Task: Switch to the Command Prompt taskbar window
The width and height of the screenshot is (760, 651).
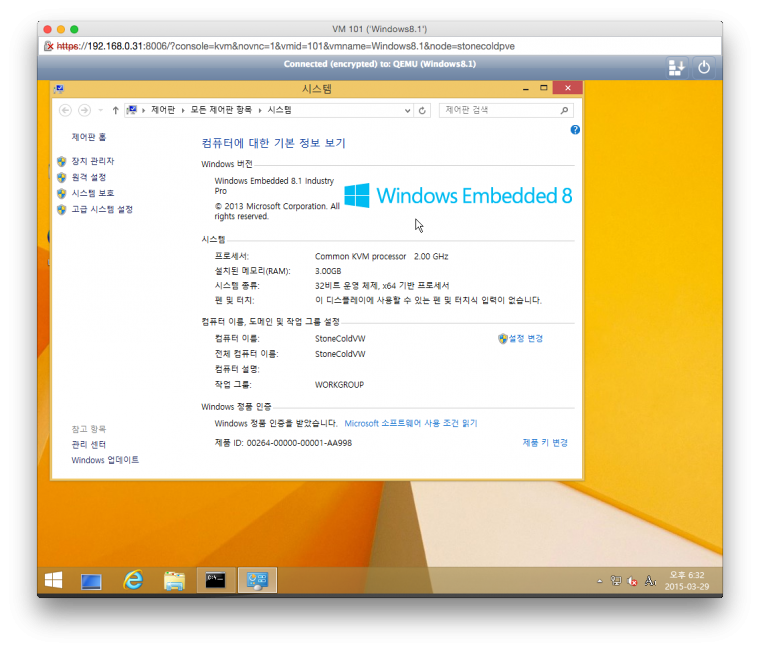Action: [216, 580]
